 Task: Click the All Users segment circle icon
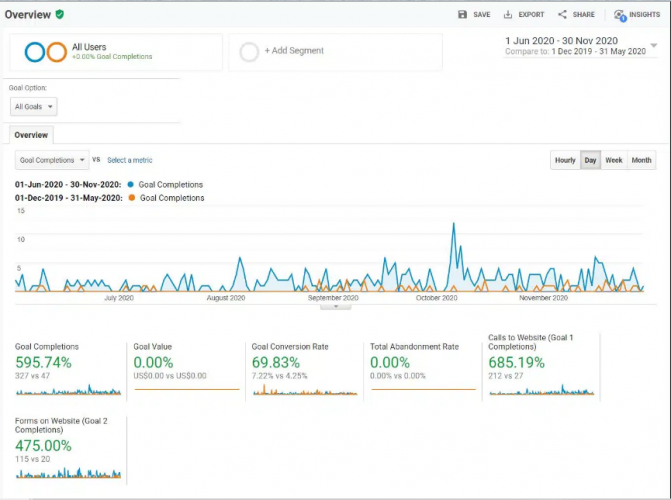click(46, 52)
